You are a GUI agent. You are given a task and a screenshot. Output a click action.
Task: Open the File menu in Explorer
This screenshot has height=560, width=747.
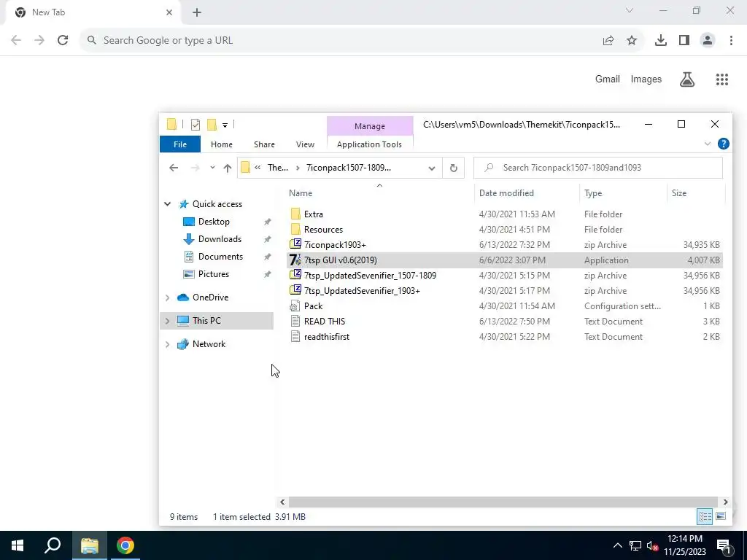(x=180, y=144)
